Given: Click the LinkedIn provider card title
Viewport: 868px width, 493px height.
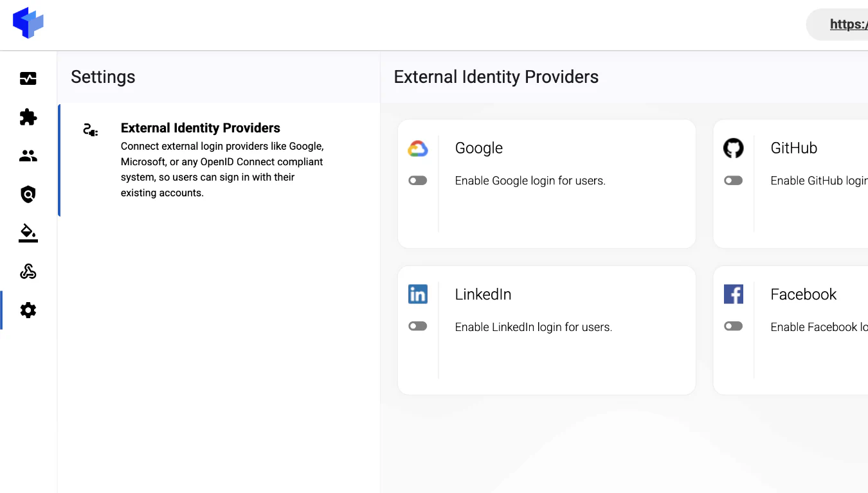Looking at the screenshot, I should [x=484, y=294].
